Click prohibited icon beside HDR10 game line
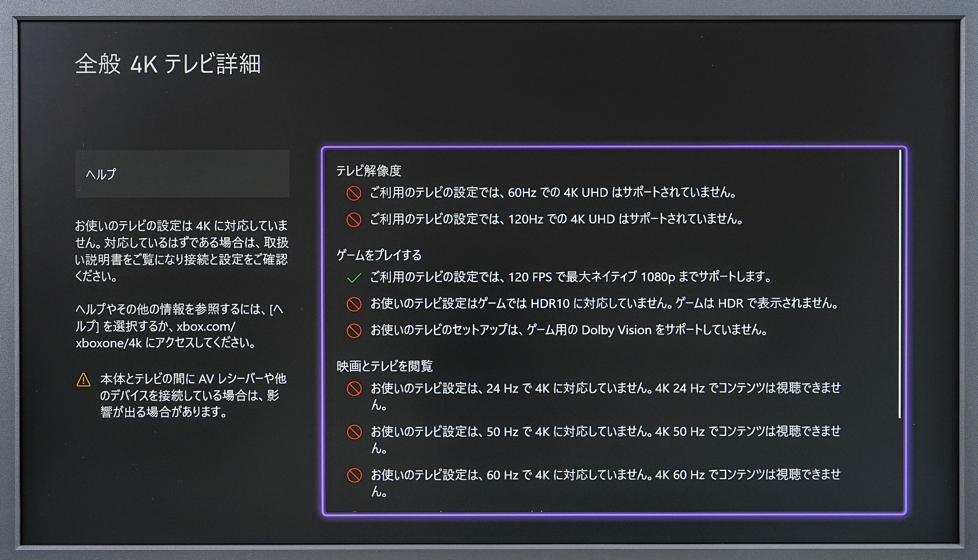This screenshot has width=978, height=560. click(x=354, y=304)
